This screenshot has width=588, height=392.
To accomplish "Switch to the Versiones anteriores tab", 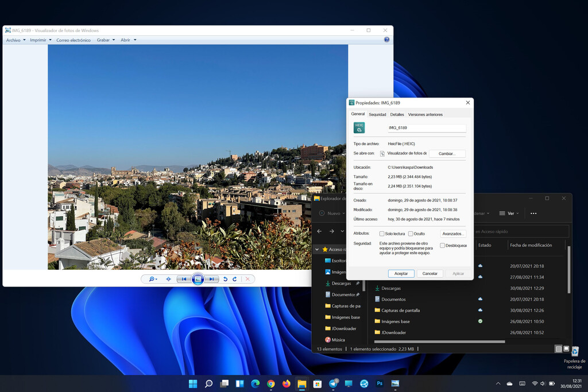I will click(425, 115).
